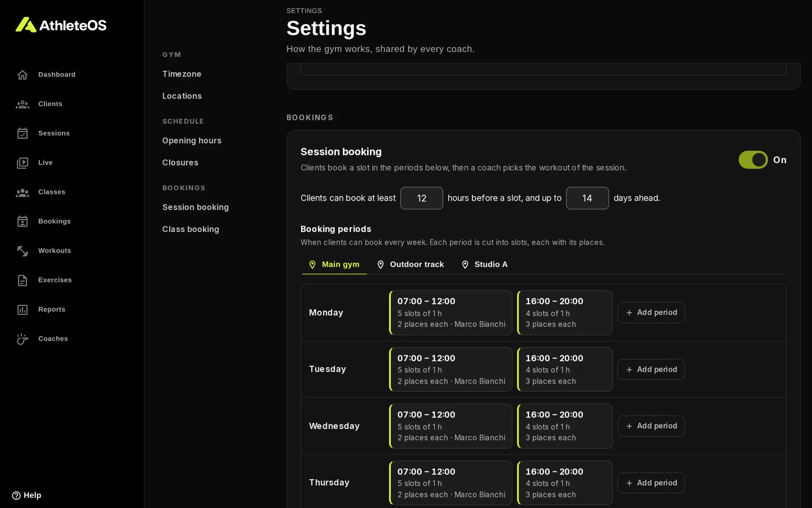Open Thursday 07:00 – 12:00 period card
The image size is (812, 508).
(x=450, y=483)
